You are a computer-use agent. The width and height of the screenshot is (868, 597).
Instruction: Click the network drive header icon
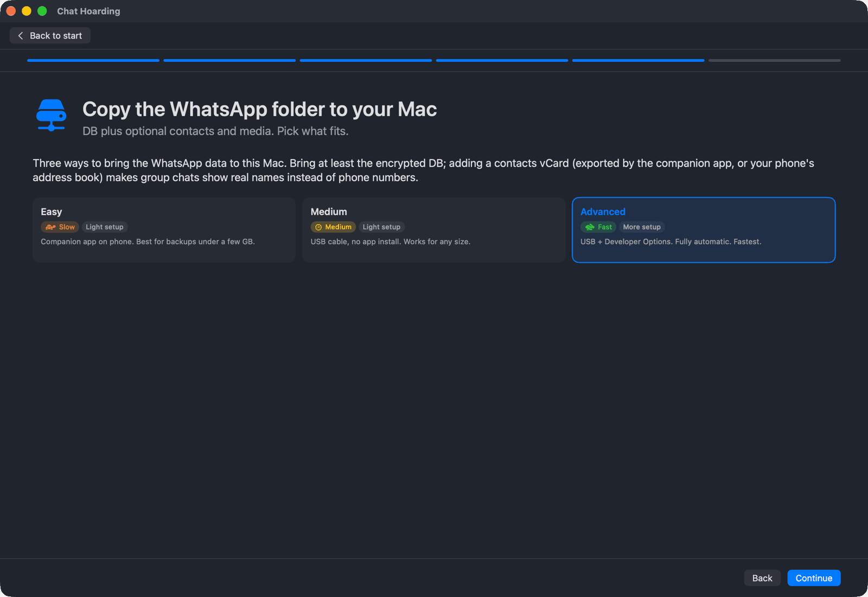tap(52, 115)
